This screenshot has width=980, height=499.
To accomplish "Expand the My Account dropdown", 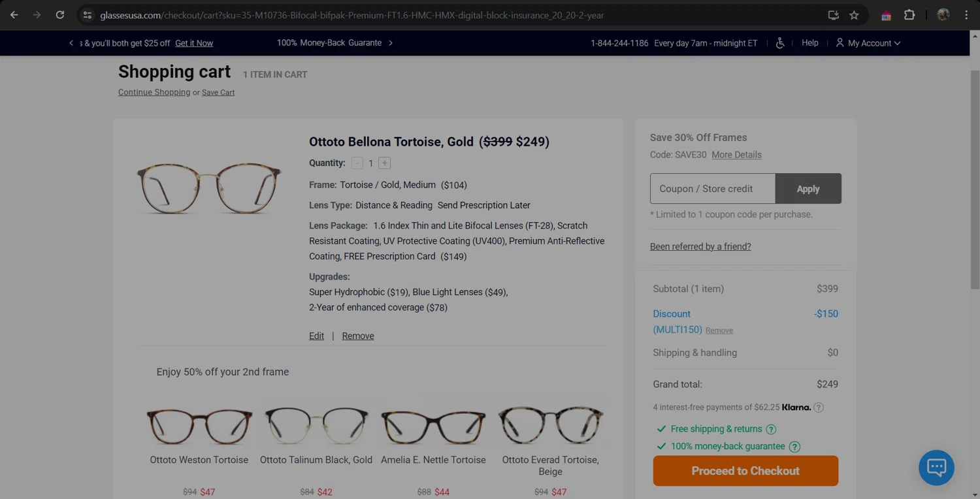I will (x=868, y=43).
